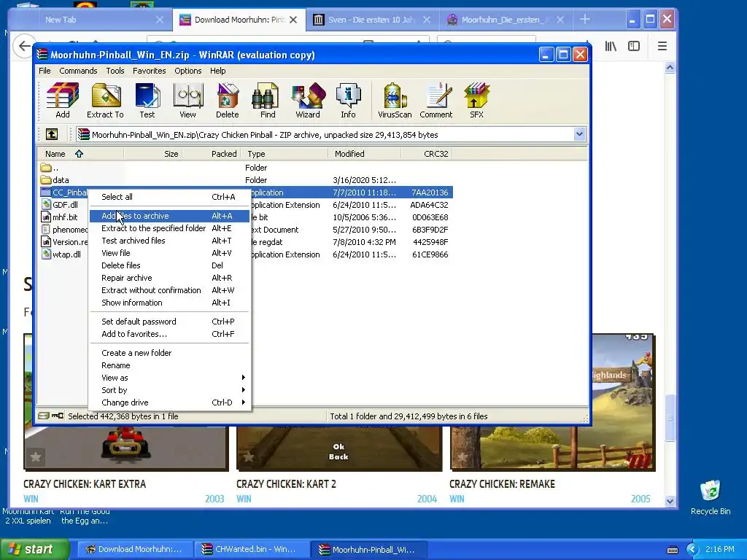Toggle the browser sidebar icon
Image resolution: width=747 pixels, height=560 pixels.
click(x=634, y=46)
